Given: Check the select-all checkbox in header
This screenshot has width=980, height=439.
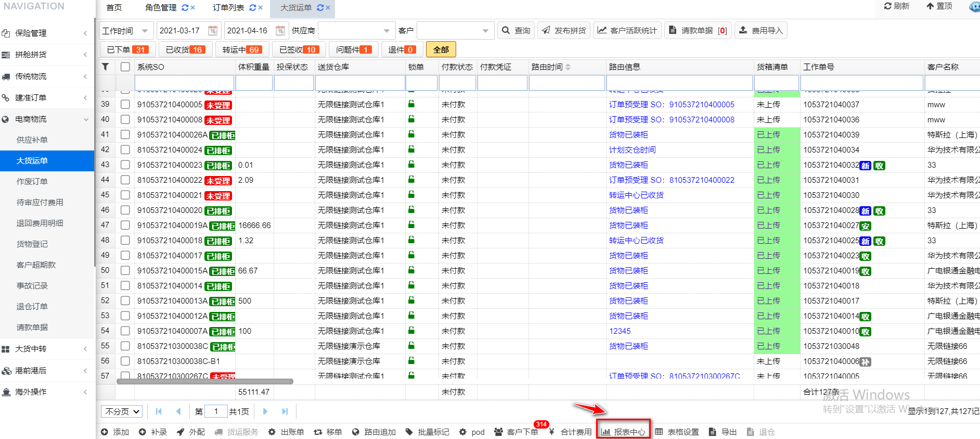Looking at the screenshot, I should 125,67.
